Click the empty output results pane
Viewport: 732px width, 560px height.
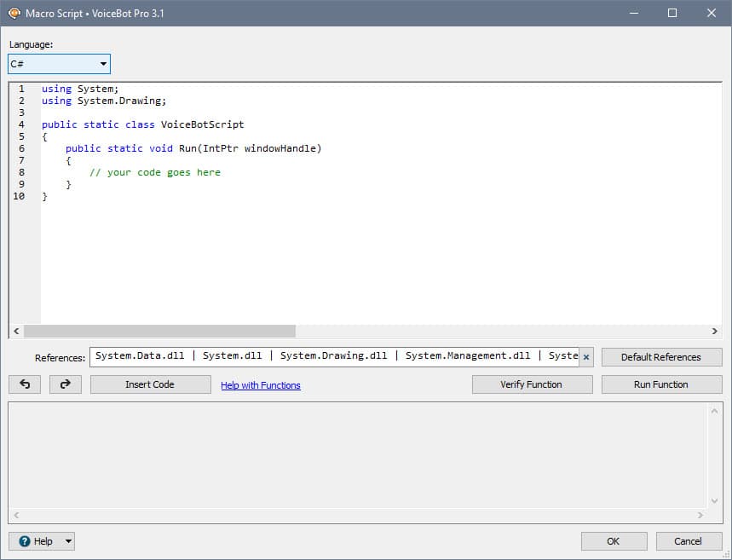point(358,455)
